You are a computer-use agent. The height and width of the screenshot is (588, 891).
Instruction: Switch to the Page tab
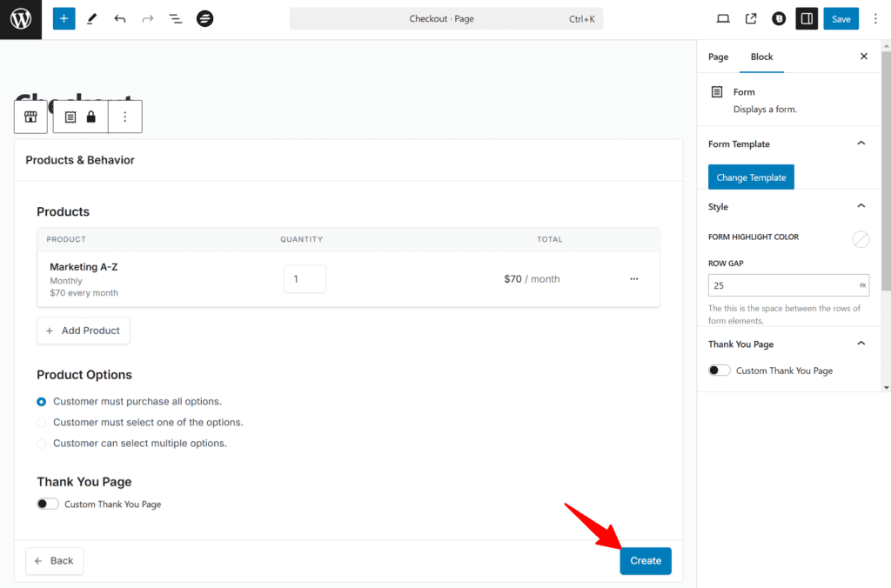[x=718, y=57]
